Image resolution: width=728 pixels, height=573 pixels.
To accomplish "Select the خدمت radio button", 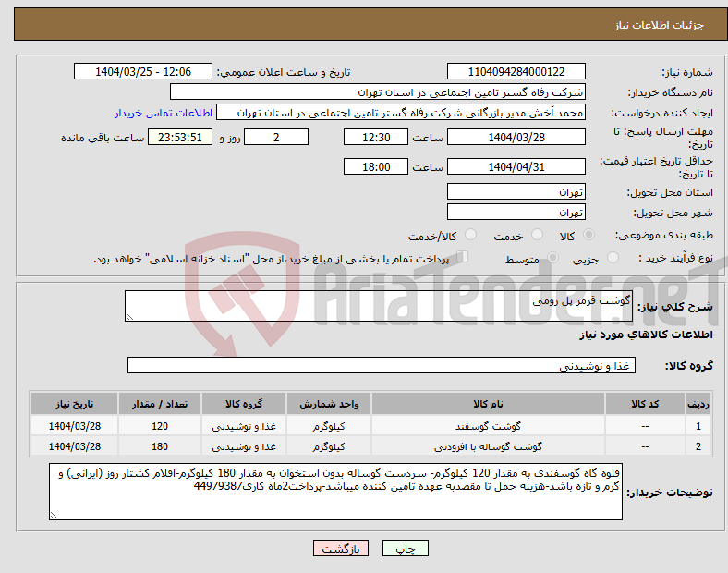I will click(x=537, y=235).
